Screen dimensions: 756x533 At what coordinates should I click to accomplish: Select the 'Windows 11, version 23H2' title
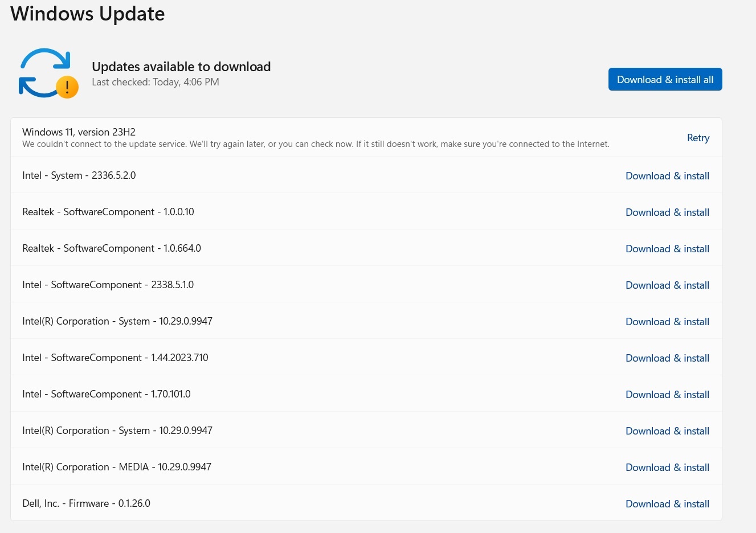79,132
